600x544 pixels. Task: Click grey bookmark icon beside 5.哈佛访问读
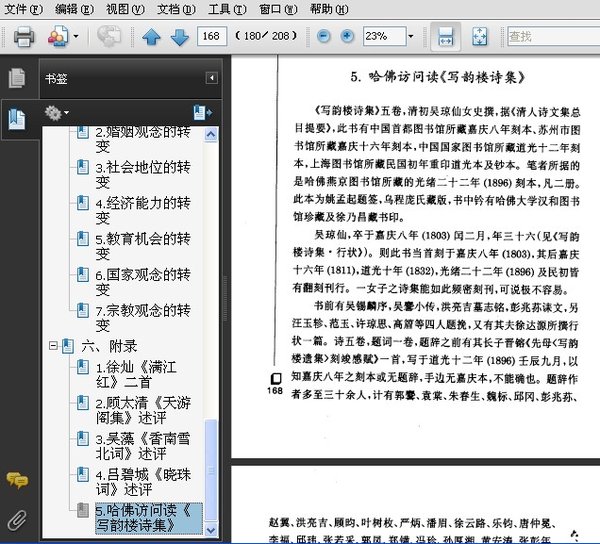[83, 510]
